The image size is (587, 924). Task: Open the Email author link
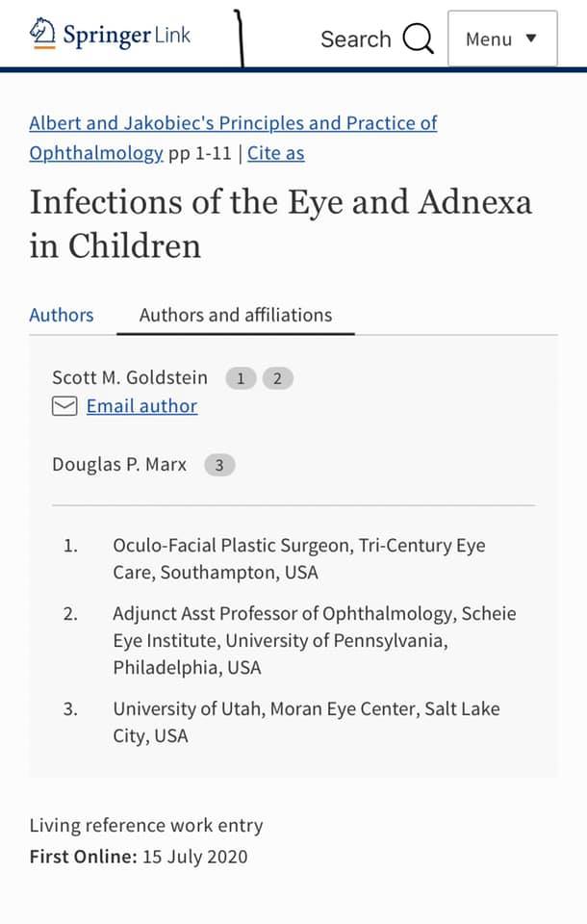click(x=142, y=406)
